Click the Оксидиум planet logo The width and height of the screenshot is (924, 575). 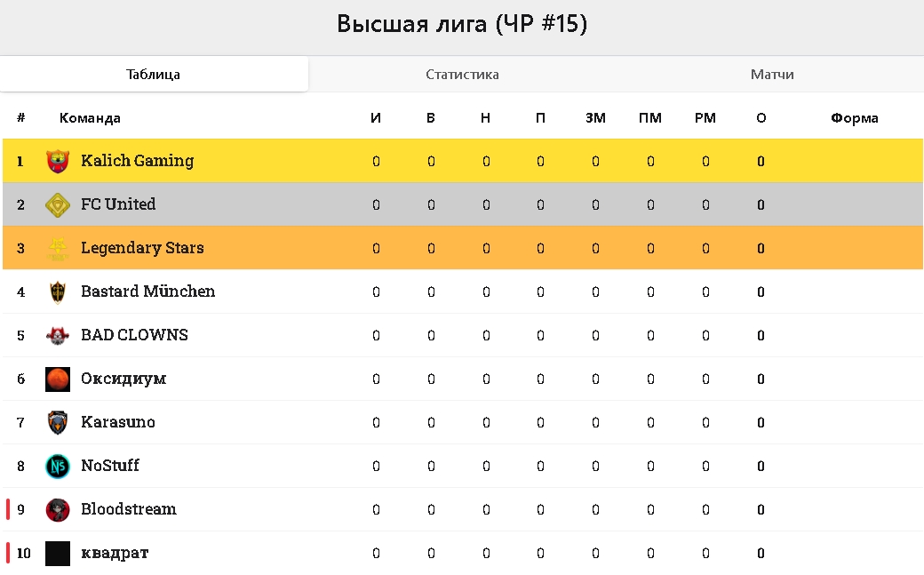(x=58, y=379)
